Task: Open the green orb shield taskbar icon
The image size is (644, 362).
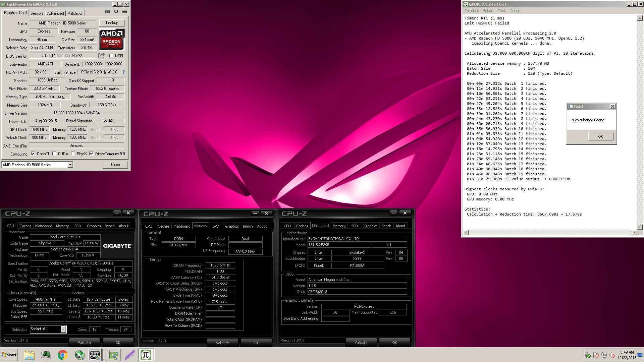Action: click(79, 355)
